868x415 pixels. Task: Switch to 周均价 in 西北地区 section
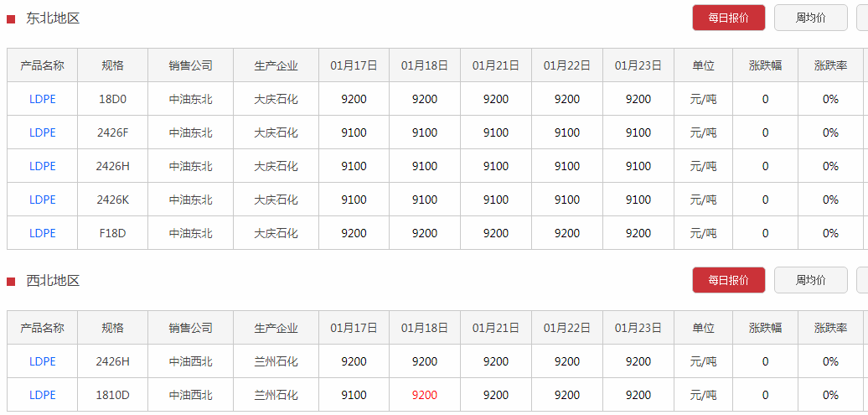coord(810,280)
